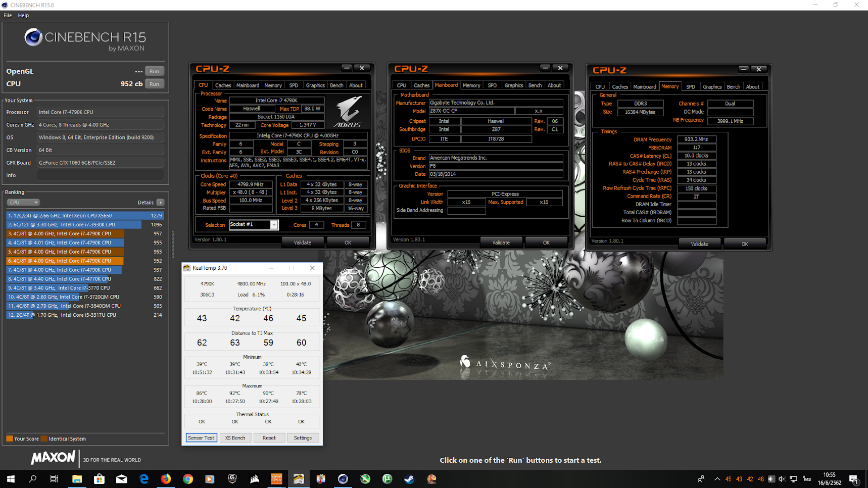Open the CPU ranking filter dropdown
Screen dimensions: 868x488
tap(23, 202)
